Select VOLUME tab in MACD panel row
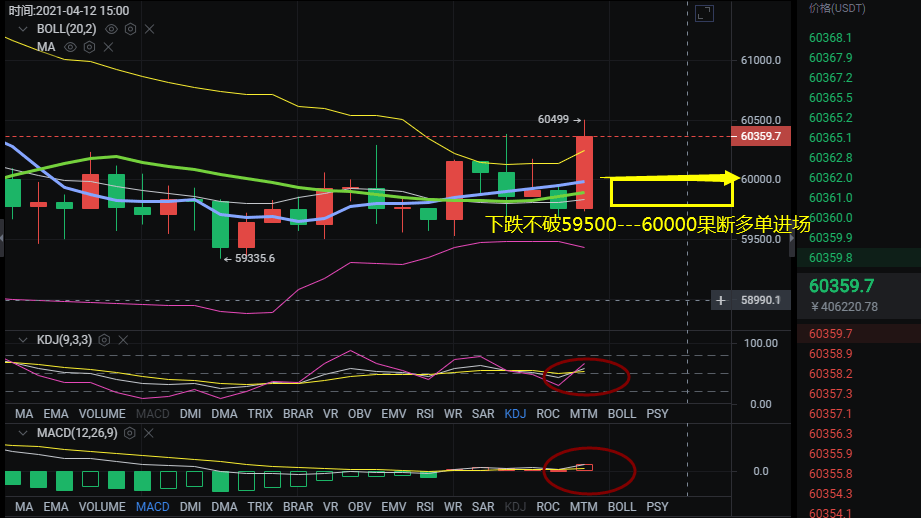 [x=102, y=506]
